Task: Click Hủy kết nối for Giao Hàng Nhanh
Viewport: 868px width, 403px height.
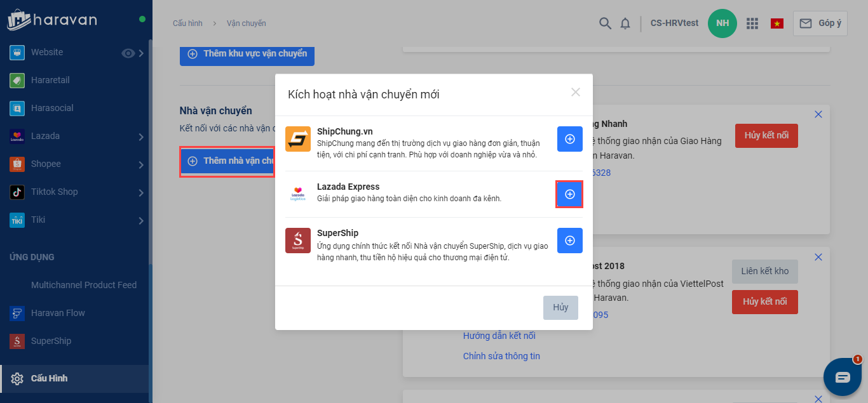Action: (x=766, y=136)
